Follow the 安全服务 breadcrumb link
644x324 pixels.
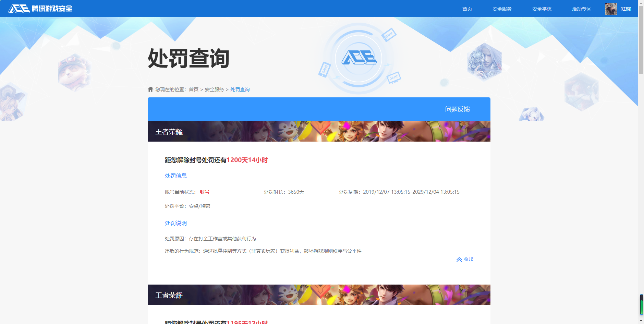(215, 89)
